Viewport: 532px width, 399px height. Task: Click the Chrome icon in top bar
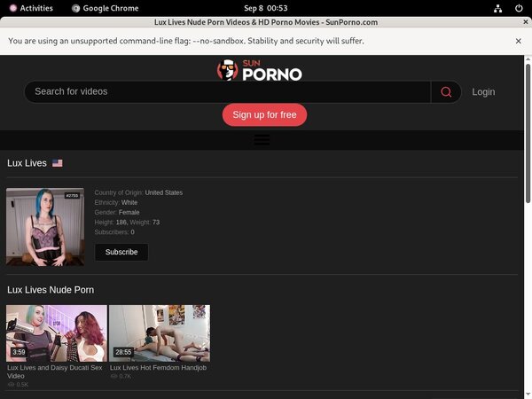click(x=76, y=8)
